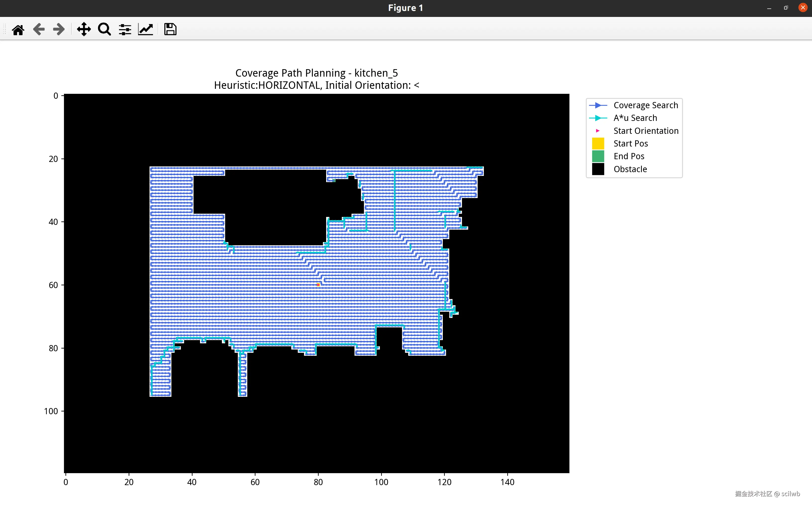Click the Home reset view icon

pos(18,30)
